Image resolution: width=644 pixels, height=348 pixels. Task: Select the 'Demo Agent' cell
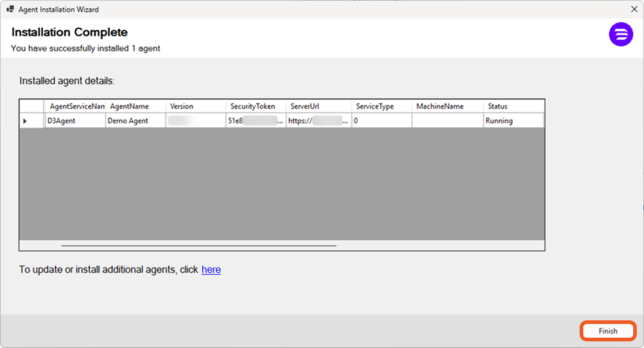(x=135, y=121)
